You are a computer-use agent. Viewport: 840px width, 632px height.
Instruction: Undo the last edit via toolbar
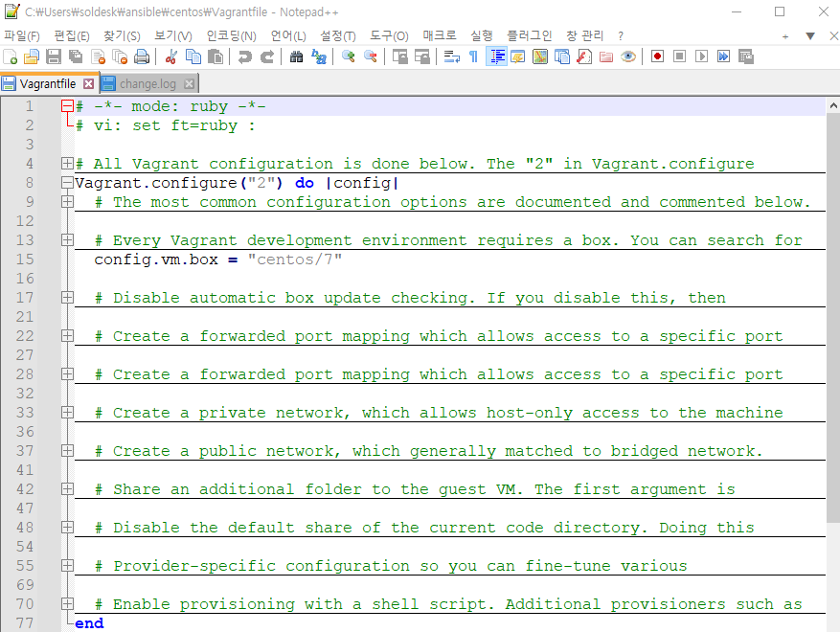click(x=244, y=56)
